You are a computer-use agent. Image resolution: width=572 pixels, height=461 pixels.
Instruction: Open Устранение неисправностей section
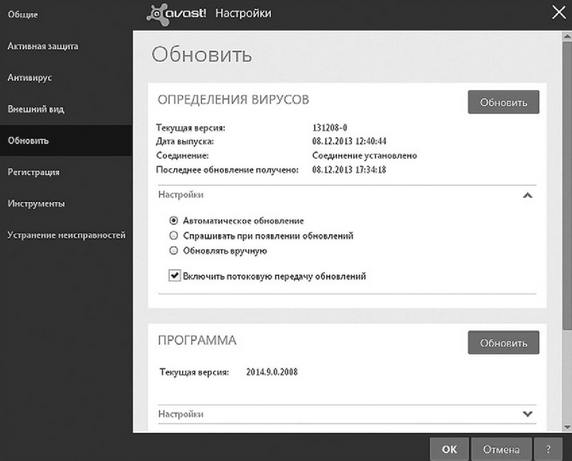tap(66, 235)
